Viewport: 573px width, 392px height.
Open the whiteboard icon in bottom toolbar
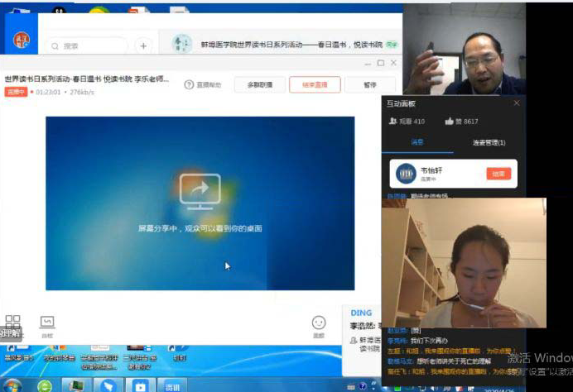coord(47,322)
